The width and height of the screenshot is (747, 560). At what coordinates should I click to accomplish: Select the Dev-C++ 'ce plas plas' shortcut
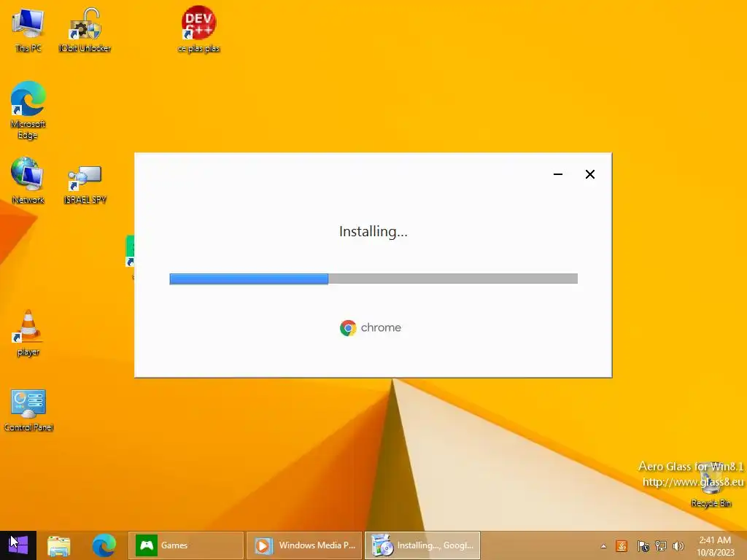198,29
